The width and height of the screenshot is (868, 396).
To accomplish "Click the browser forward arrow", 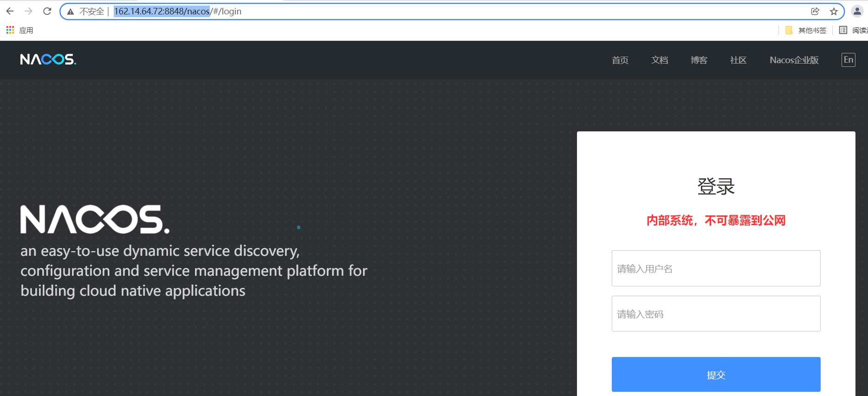I will [x=28, y=11].
